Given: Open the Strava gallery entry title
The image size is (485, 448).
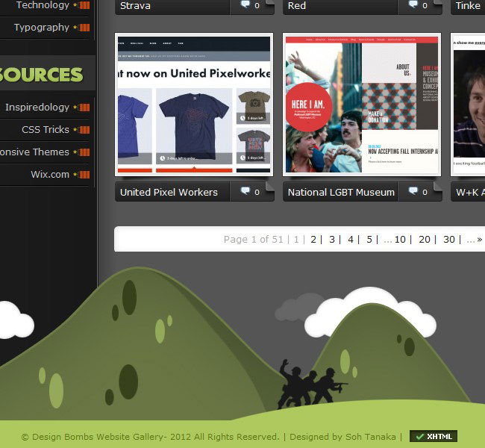Looking at the screenshot, I should [x=135, y=5].
